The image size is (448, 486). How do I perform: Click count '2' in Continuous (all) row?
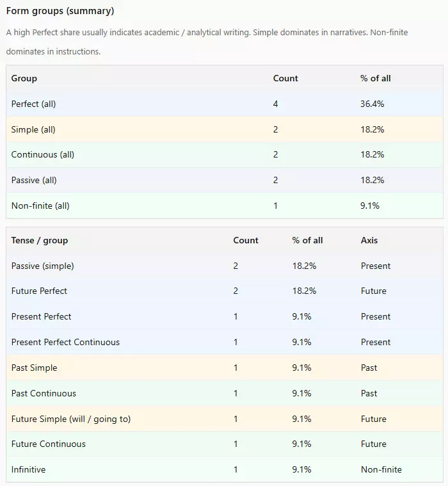point(275,155)
